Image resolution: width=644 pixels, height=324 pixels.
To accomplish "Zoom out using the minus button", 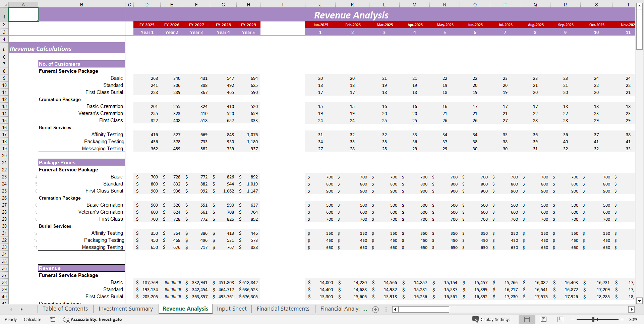I will (573, 319).
